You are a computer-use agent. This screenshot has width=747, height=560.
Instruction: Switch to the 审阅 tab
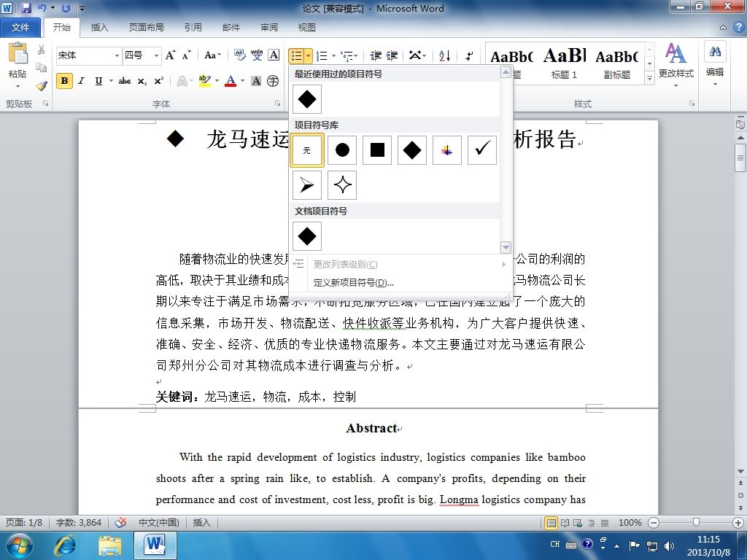click(269, 28)
